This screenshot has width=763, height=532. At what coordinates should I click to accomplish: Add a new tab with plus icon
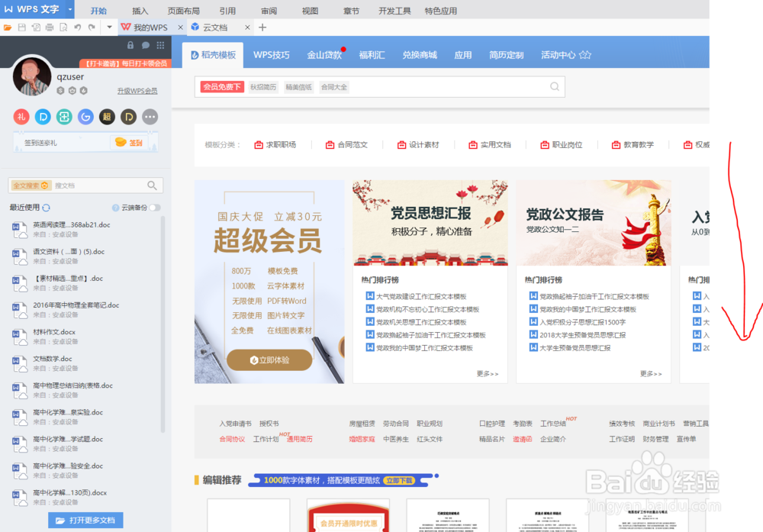click(x=262, y=27)
